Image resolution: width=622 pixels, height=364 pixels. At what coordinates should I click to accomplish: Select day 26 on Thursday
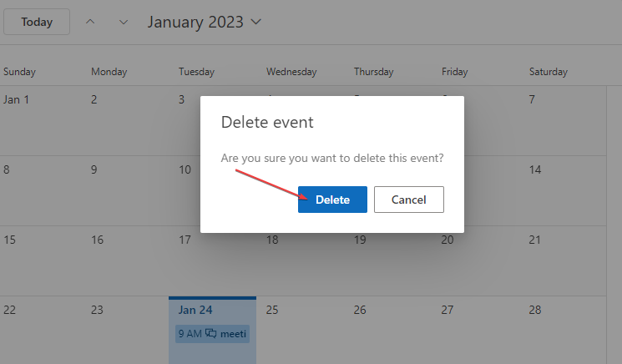tap(360, 310)
